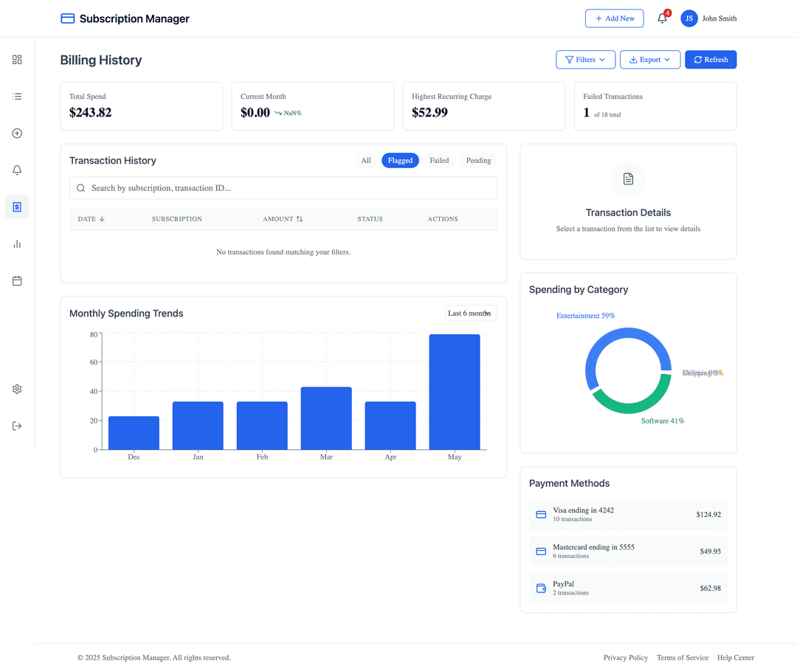Select the Failed transaction filter
The height and width of the screenshot is (672, 797).
[x=439, y=160]
